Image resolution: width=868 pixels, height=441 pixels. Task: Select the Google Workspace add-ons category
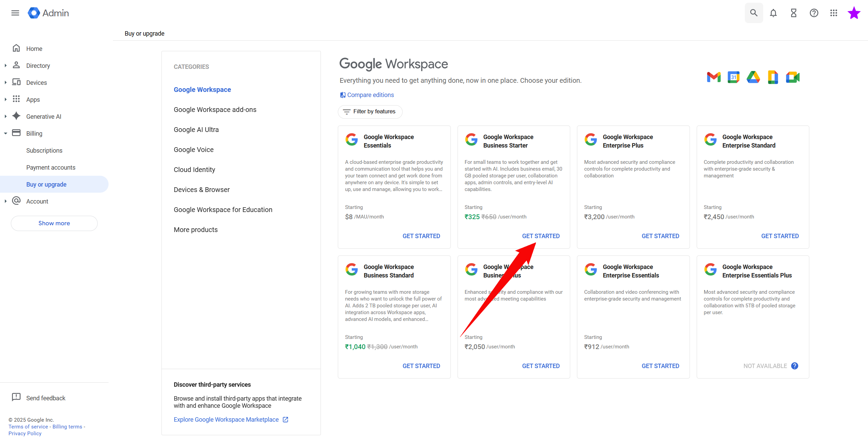[215, 109]
